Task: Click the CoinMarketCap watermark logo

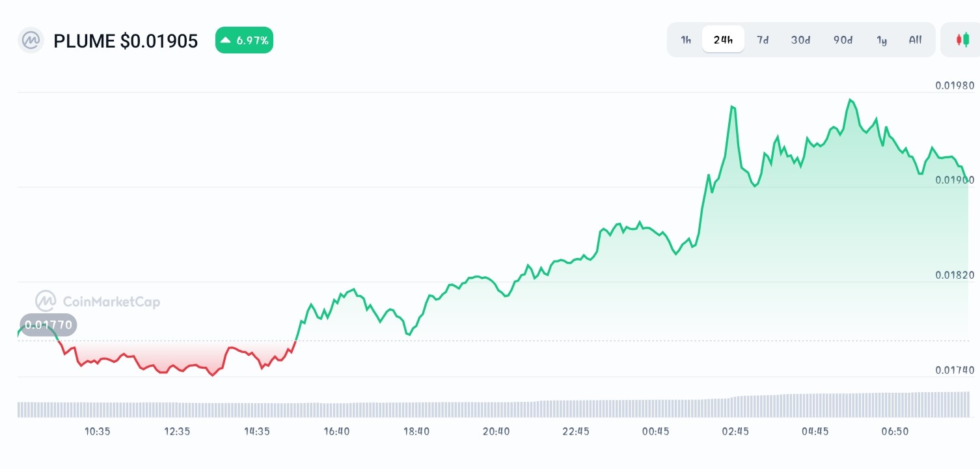Action: click(x=96, y=302)
